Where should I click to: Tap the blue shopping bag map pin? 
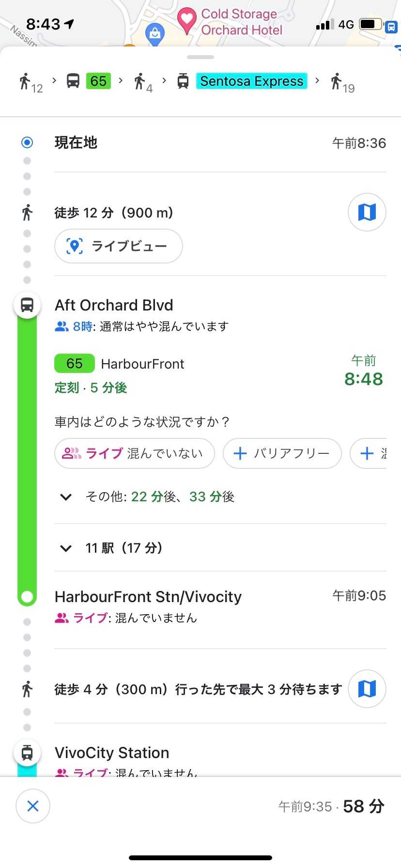pyautogui.click(x=155, y=34)
